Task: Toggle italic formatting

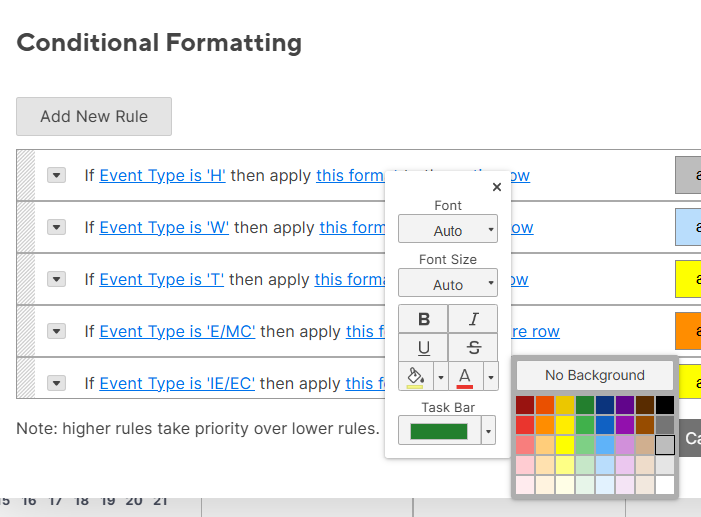Action: pyautogui.click(x=473, y=319)
